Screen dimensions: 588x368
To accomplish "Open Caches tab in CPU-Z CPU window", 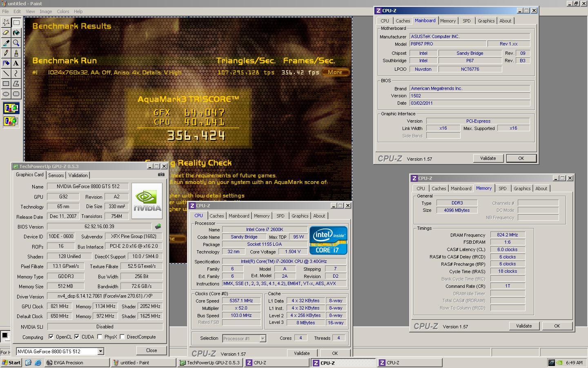I will pyautogui.click(x=217, y=216).
